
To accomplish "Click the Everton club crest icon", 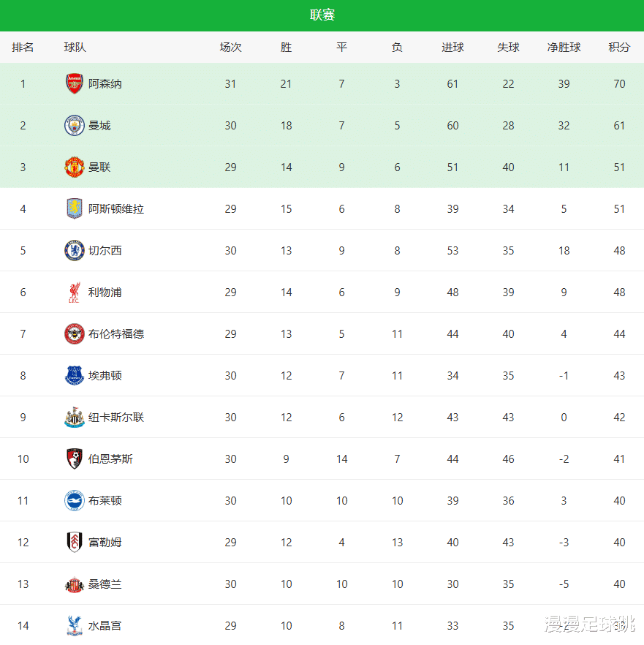I will click(75, 375).
